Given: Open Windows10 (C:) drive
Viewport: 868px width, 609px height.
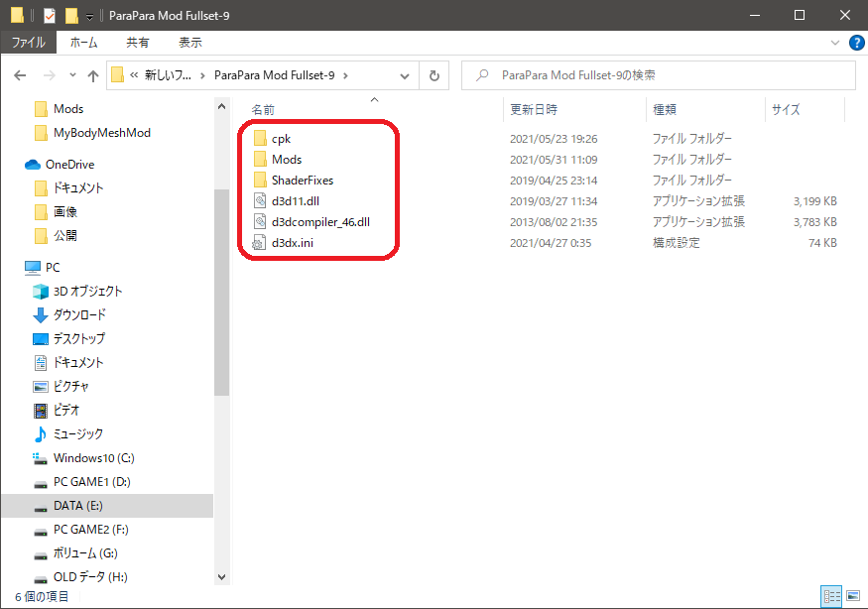Looking at the screenshot, I should [93, 458].
